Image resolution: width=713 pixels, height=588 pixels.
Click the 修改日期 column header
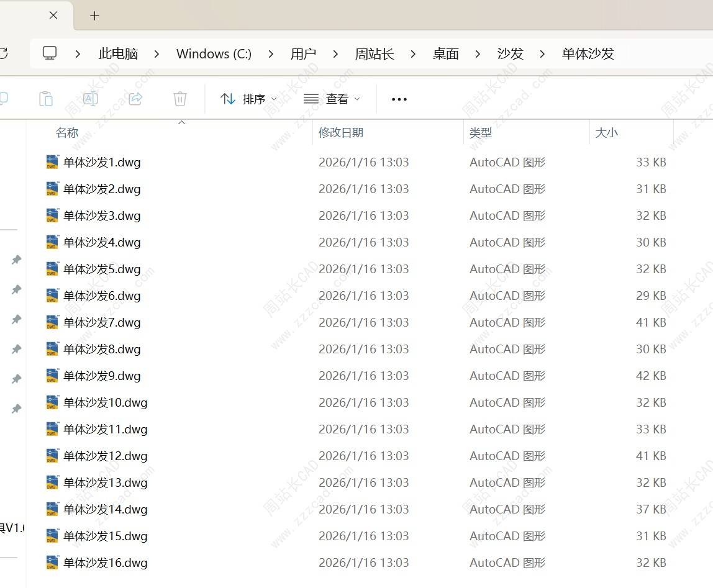click(340, 132)
